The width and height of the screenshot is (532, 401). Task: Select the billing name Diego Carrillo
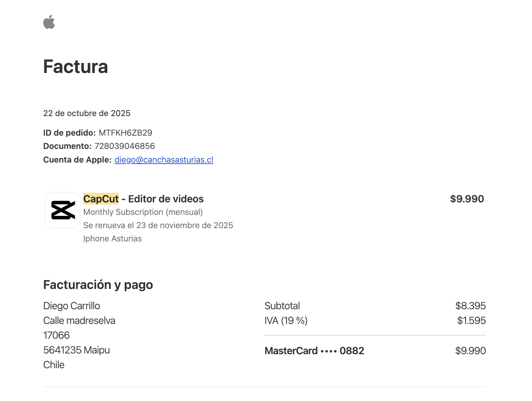coord(72,306)
